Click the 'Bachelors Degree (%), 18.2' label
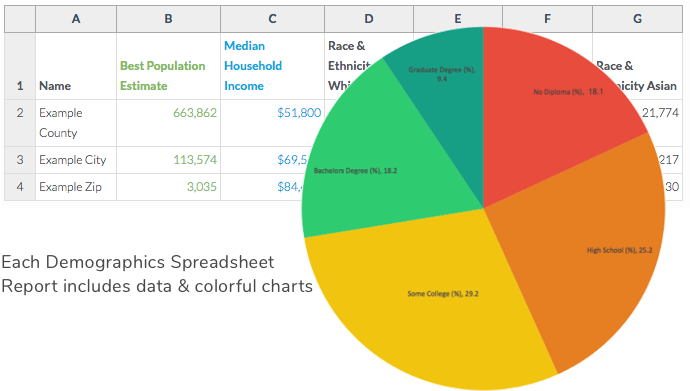The height and width of the screenshot is (391, 690). tap(355, 171)
